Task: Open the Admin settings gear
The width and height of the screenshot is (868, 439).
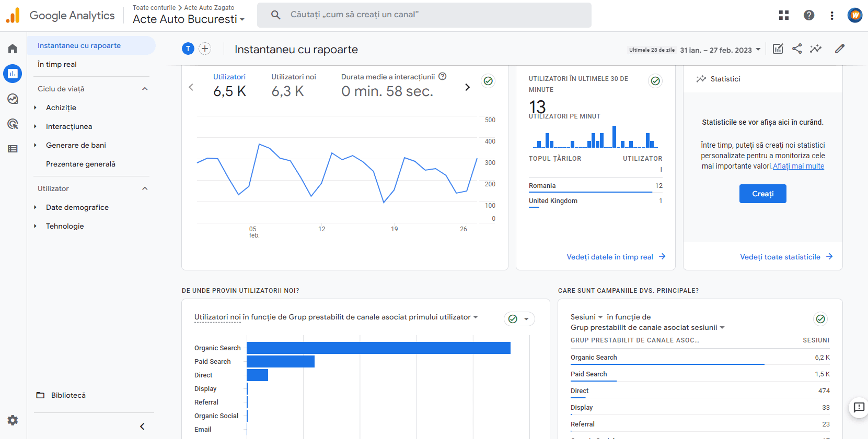Action: (x=13, y=420)
